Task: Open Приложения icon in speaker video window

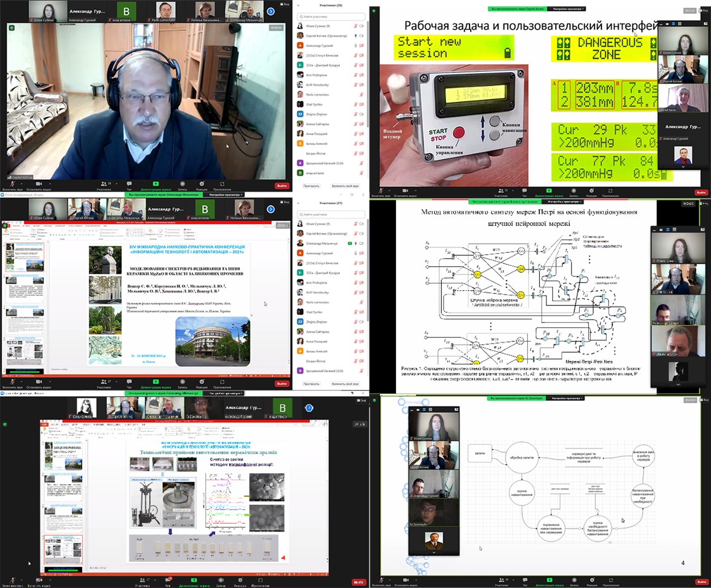Action: (x=222, y=186)
